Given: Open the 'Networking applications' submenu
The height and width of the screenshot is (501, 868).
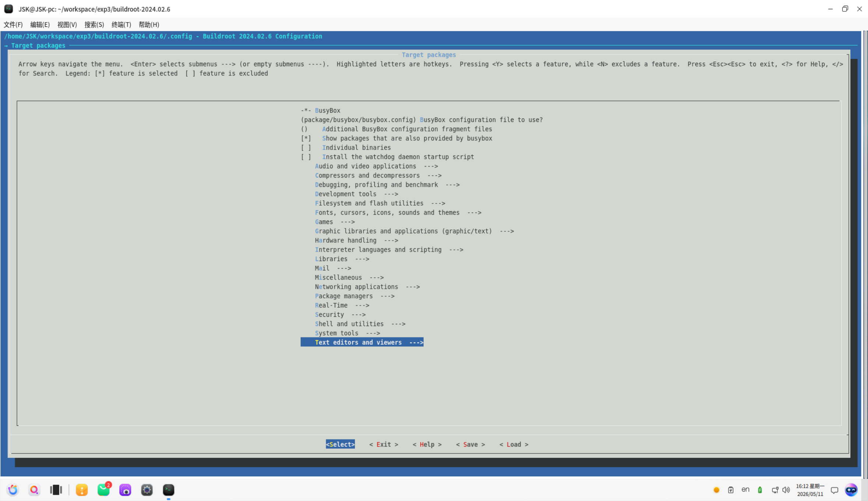Looking at the screenshot, I should pyautogui.click(x=367, y=287).
